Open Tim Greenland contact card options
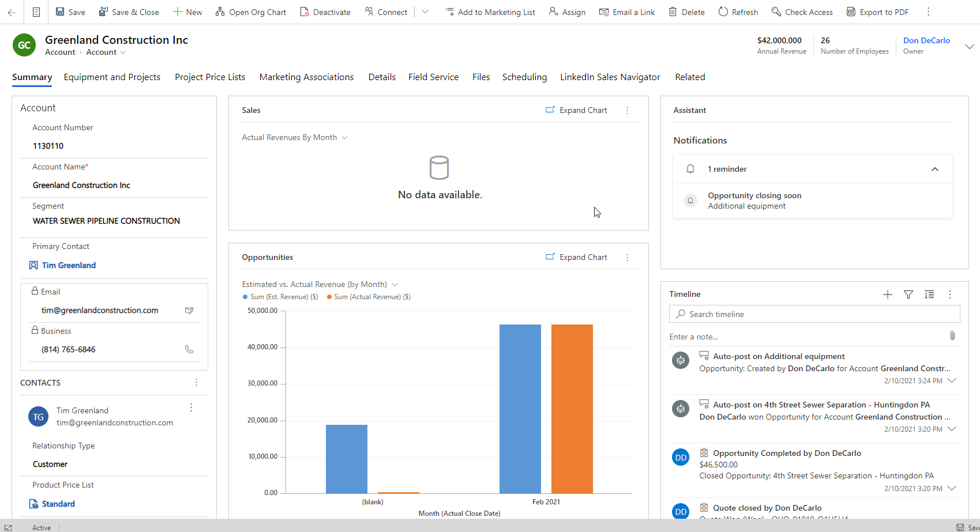Image resolution: width=980 pixels, height=532 pixels. (x=192, y=408)
